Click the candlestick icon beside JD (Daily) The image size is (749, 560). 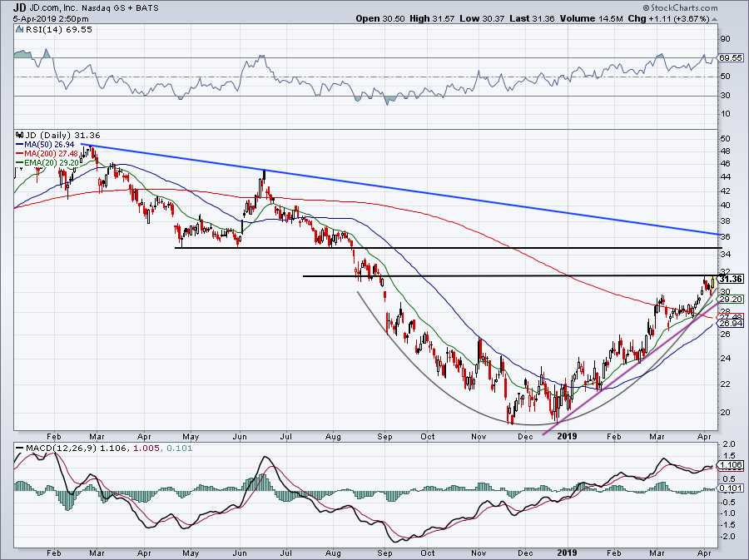pos(19,135)
